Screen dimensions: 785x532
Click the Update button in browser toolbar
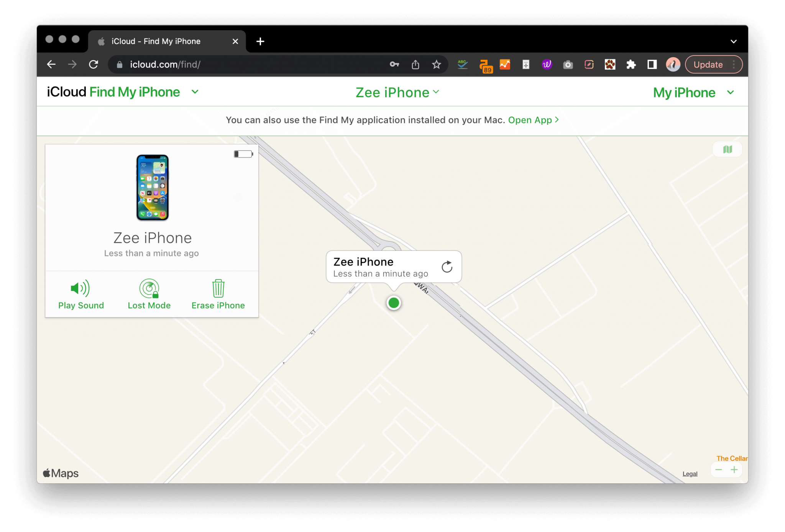[x=708, y=64]
